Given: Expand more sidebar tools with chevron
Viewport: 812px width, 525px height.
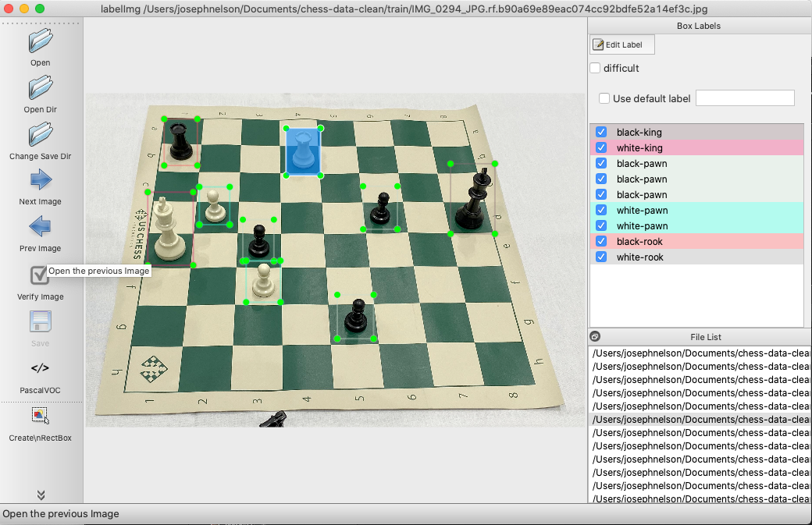Looking at the screenshot, I should pos(40,495).
